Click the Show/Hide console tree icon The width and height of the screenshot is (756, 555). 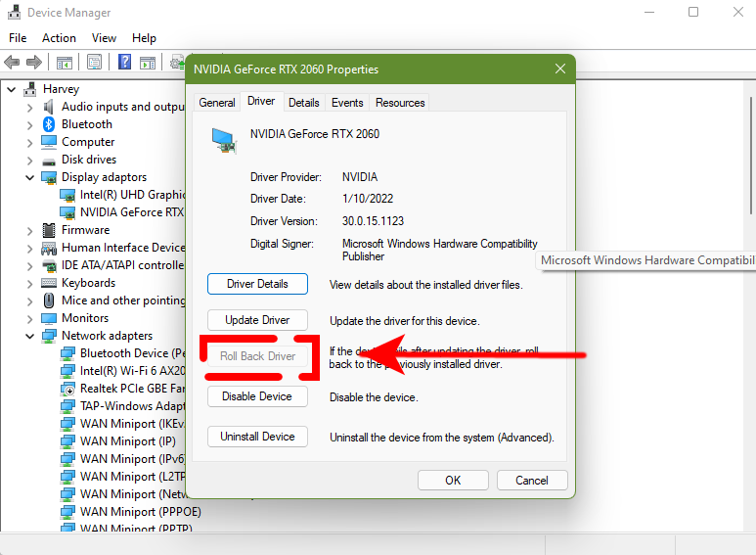(x=65, y=63)
